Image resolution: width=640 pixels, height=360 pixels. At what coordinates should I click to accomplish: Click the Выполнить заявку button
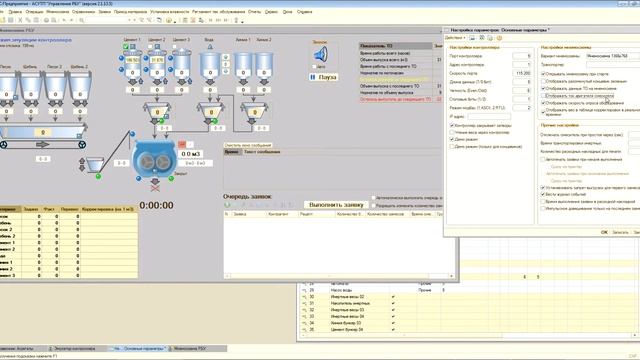(x=336, y=204)
